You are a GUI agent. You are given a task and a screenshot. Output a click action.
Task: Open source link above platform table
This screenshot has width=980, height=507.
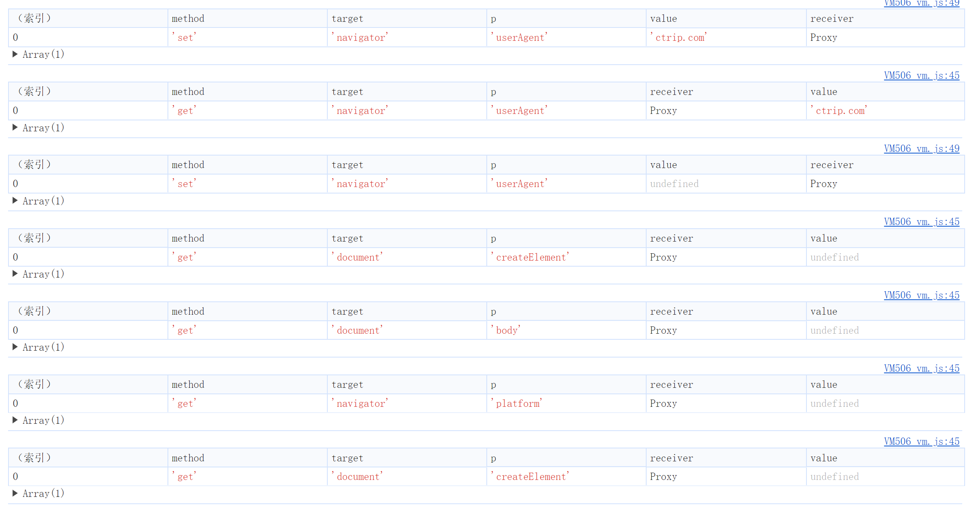921,368
